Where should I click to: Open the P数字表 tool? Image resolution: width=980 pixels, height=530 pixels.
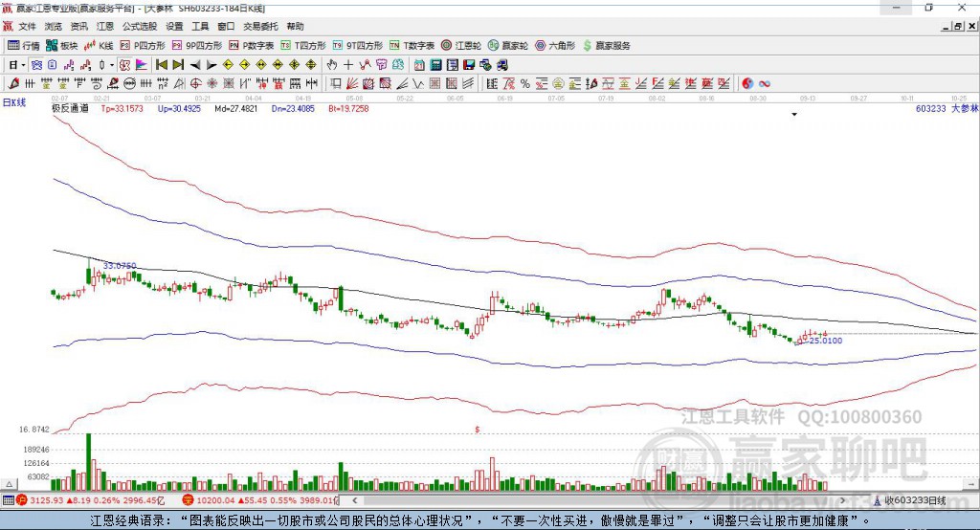click(x=252, y=46)
